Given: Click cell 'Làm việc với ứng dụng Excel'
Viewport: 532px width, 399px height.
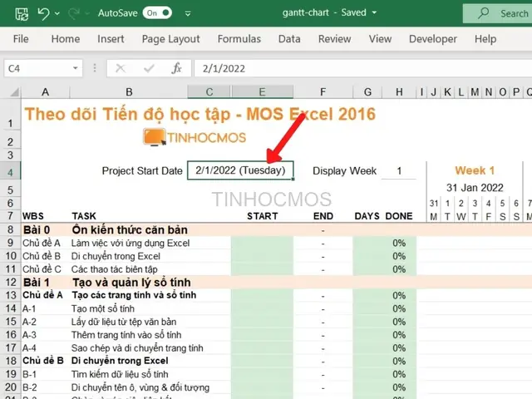Looking at the screenshot, I should click(x=131, y=243).
